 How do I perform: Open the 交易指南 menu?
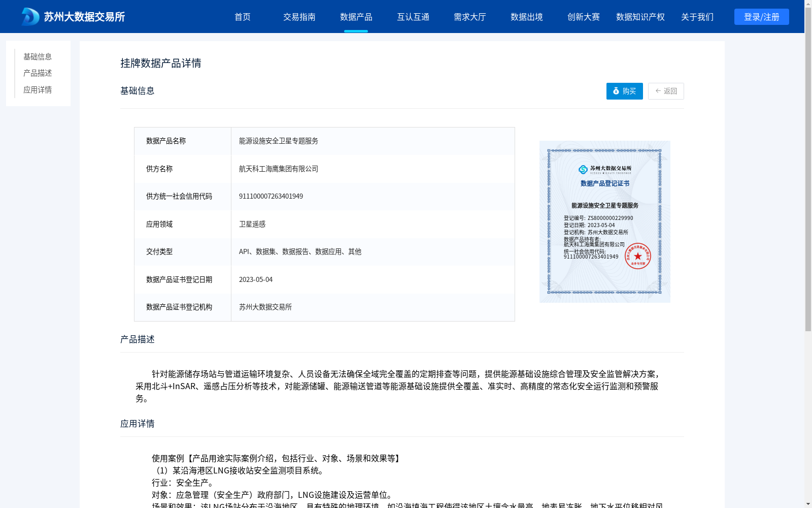(x=299, y=17)
